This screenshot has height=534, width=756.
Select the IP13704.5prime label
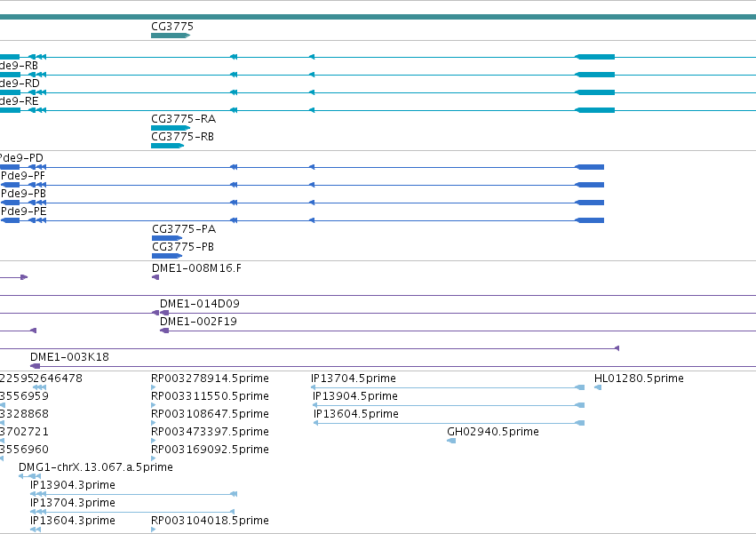(x=354, y=379)
